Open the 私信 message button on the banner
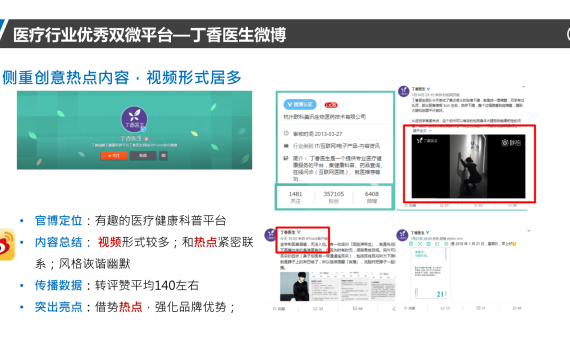 pos(143,155)
